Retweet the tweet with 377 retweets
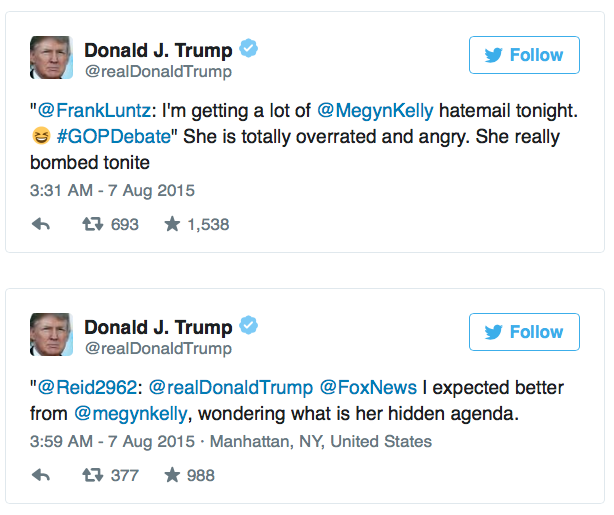This screenshot has width=614, height=515. (x=92, y=475)
